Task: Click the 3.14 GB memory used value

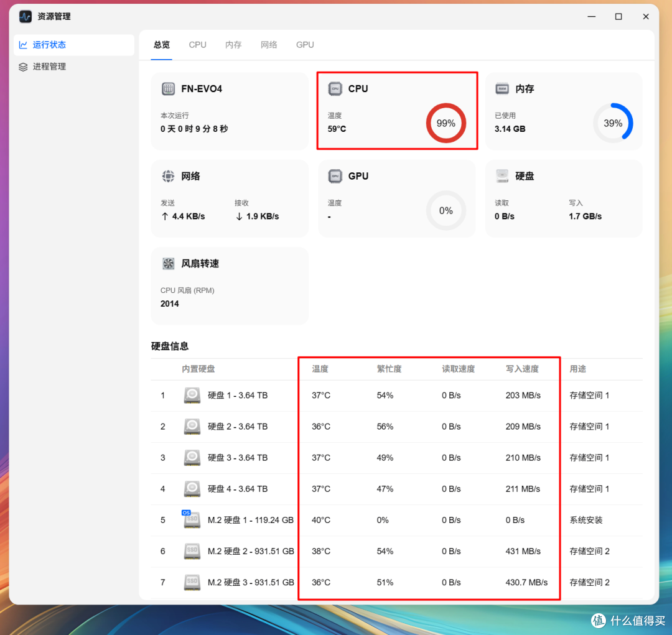Action: coord(510,129)
